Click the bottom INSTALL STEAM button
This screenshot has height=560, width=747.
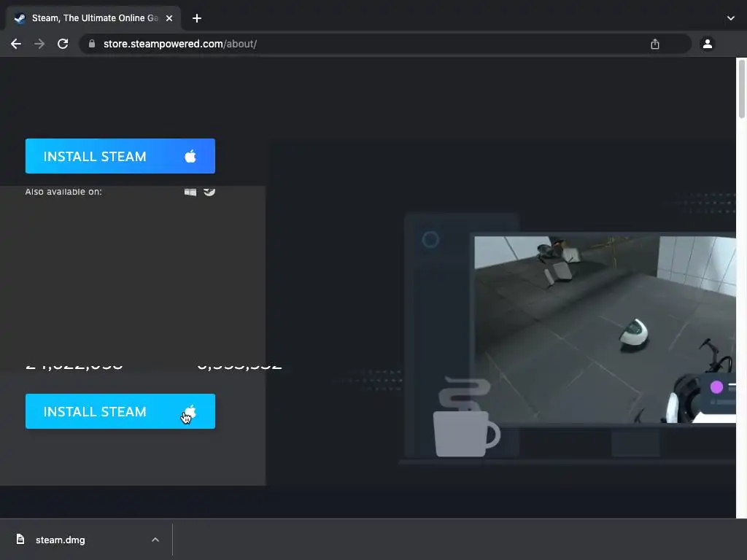120,411
